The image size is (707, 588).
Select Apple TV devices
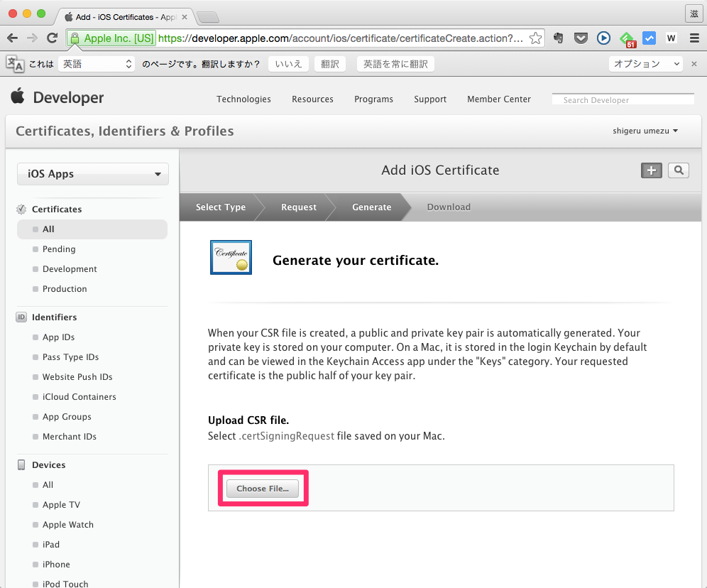[x=61, y=505]
